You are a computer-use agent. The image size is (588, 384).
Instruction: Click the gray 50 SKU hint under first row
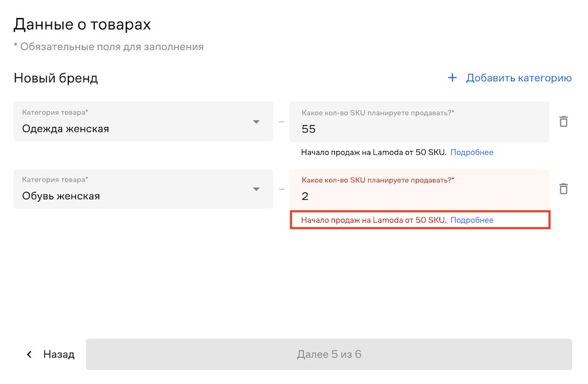point(373,152)
